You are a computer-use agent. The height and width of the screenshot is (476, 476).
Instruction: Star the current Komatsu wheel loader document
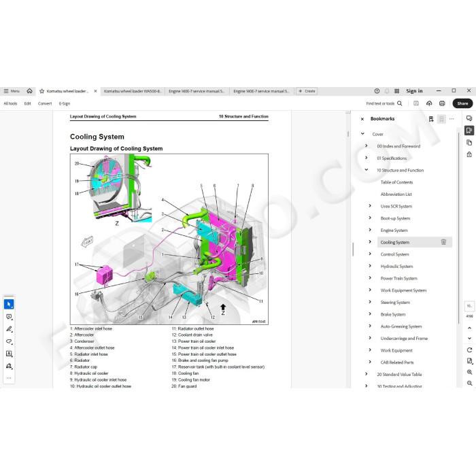42,91
